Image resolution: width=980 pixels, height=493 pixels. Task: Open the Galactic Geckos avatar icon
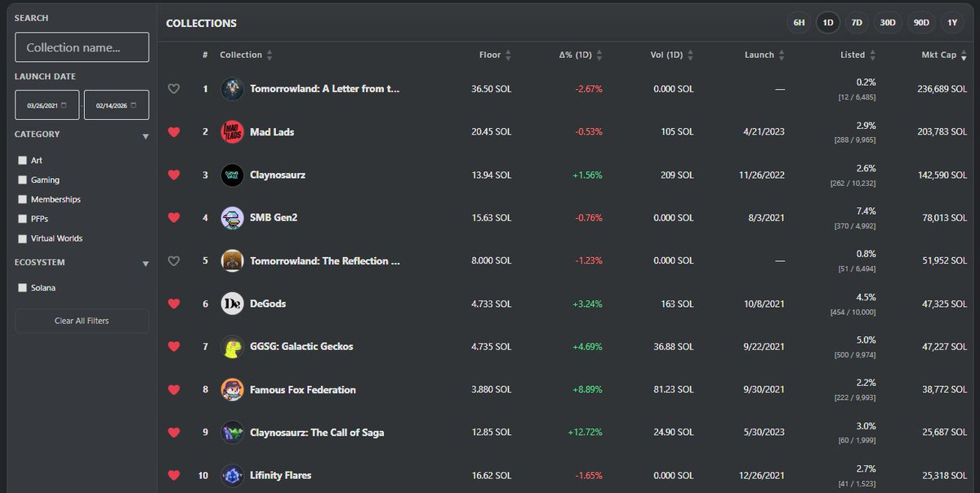(x=232, y=346)
